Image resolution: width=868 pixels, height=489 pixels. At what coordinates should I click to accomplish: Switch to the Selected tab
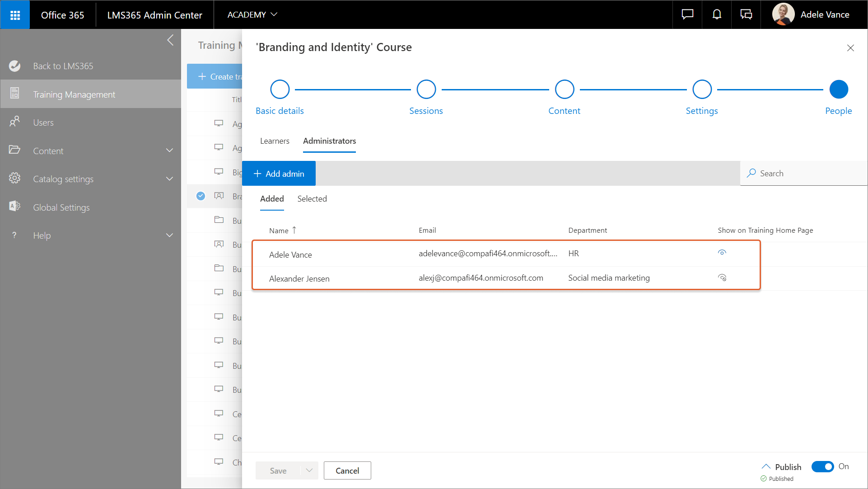[x=312, y=199]
